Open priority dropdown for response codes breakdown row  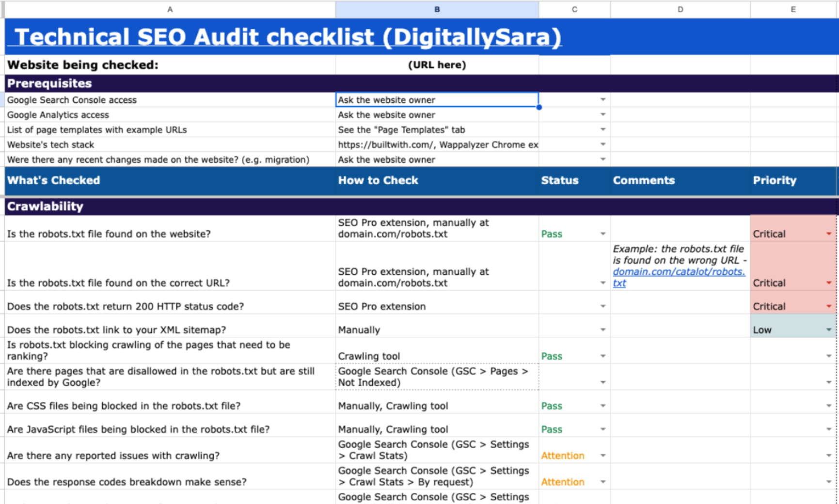pos(829,482)
